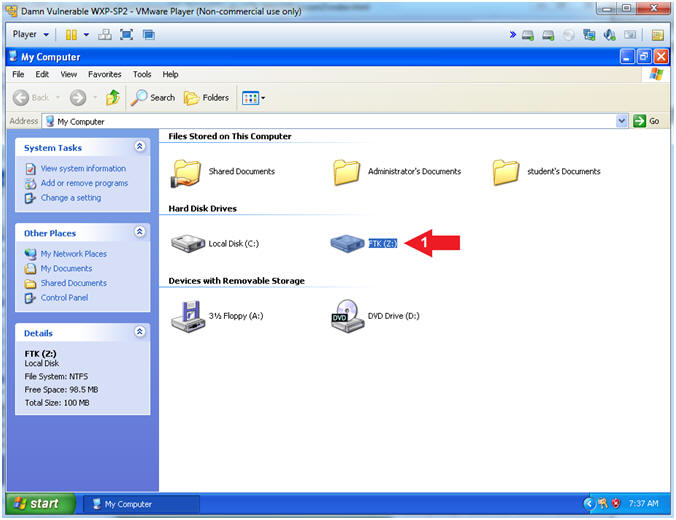The image size is (676, 520).
Task: Click the Hard Disk Drives group heading
Action: pos(202,209)
